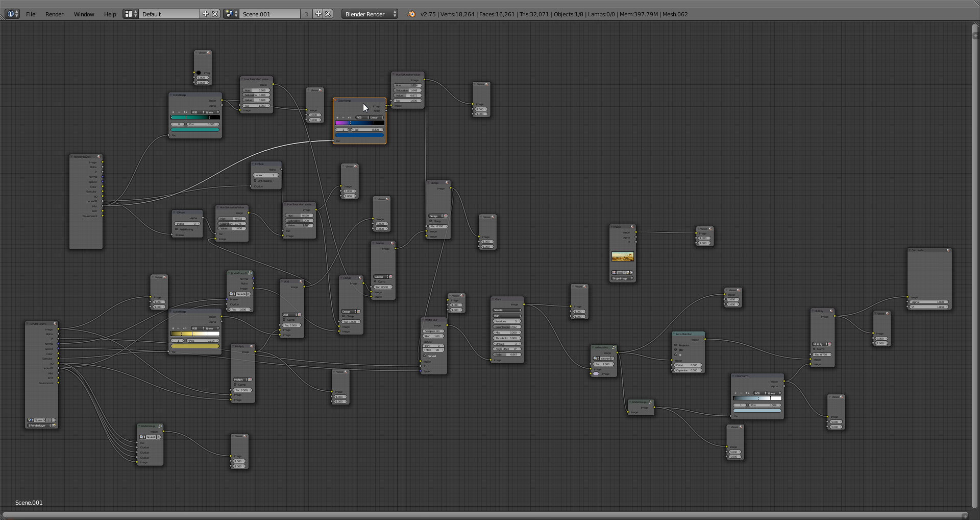Viewport: 980px width, 520px height.
Task: Enable Projector in Lens Distortion node
Action: [x=676, y=345]
